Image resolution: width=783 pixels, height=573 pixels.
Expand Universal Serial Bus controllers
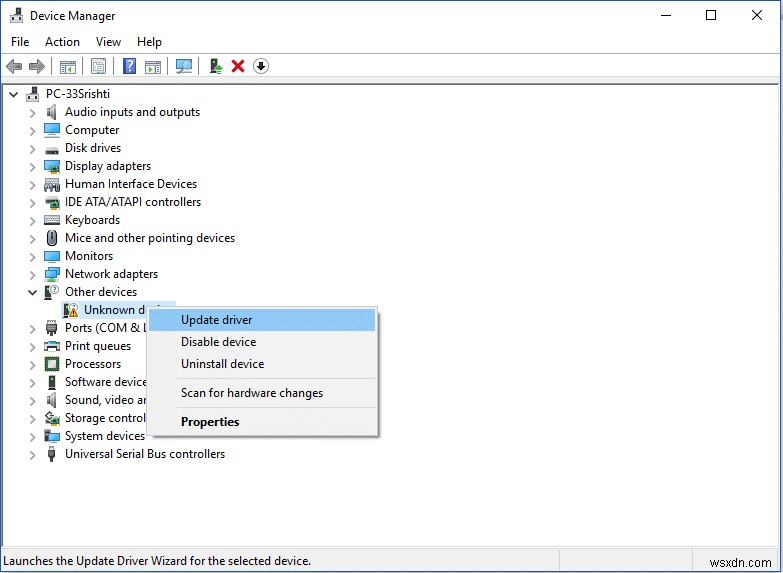tap(32, 455)
